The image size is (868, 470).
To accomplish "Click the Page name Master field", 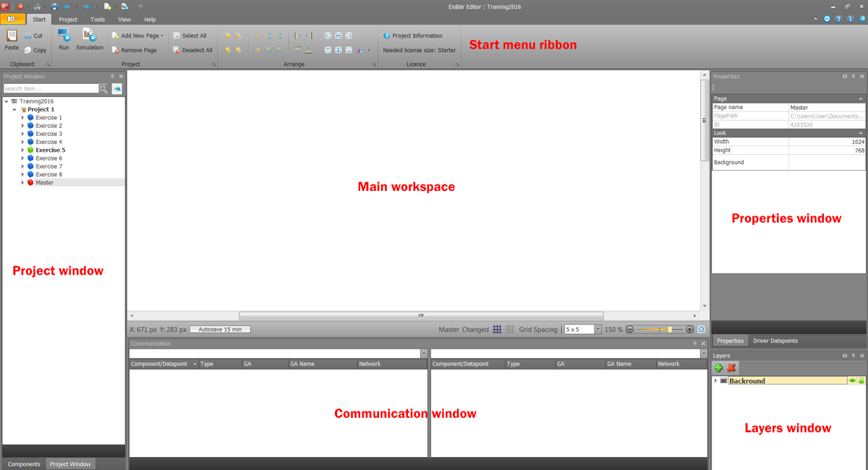I will tap(827, 108).
